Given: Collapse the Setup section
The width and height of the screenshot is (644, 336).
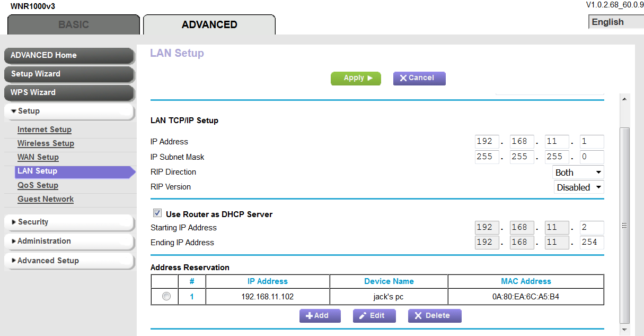Looking at the screenshot, I should point(69,111).
